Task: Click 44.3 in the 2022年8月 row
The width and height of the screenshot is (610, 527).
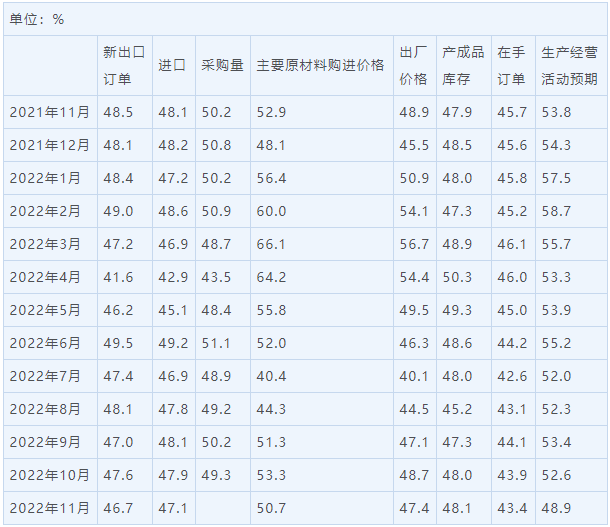Action: tap(271, 410)
